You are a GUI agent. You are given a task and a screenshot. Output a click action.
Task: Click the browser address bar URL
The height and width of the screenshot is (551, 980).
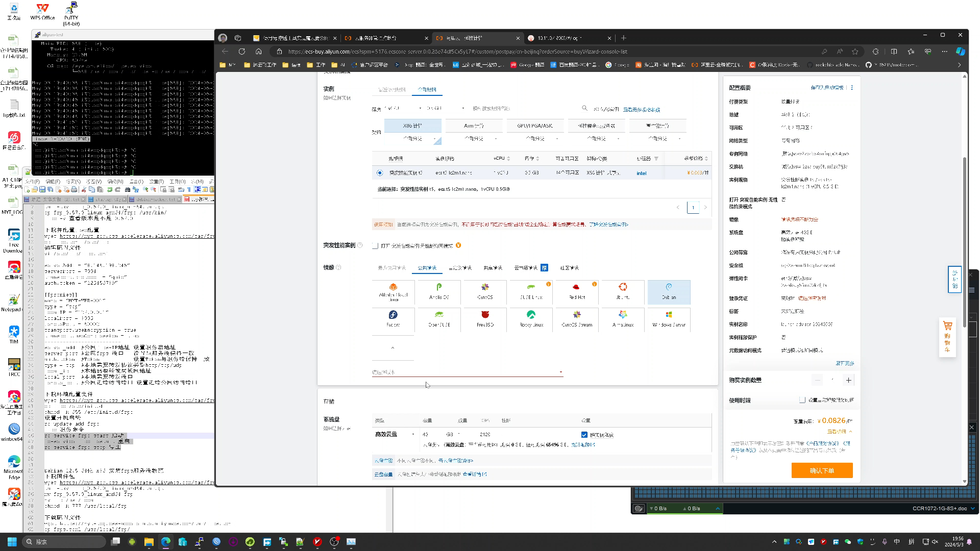(457, 52)
